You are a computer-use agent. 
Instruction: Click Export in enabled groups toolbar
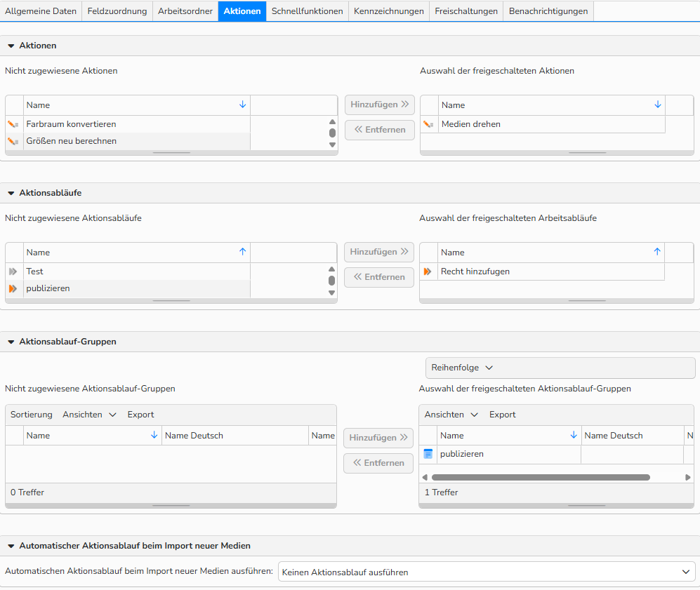pyautogui.click(x=502, y=415)
